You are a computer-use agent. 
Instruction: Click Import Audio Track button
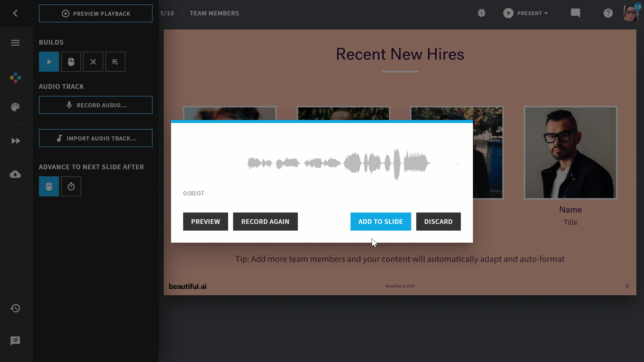click(x=96, y=138)
